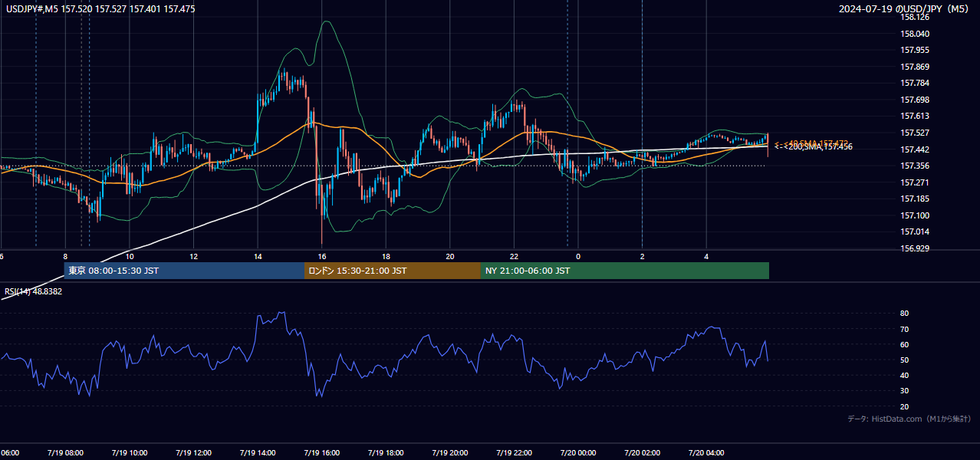Screen dimensions: 980x460
Task: Click bottom time label 7/19 10:00
Action: click(130, 453)
